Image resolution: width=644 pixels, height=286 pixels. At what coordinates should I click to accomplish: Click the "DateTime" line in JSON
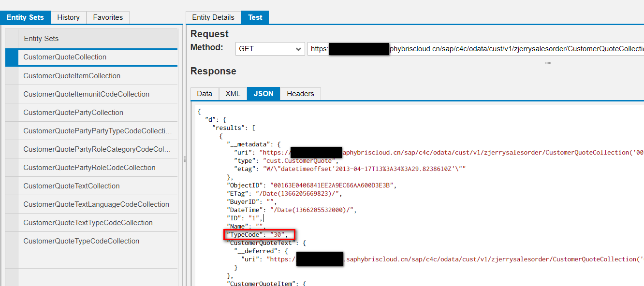[293, 210]
